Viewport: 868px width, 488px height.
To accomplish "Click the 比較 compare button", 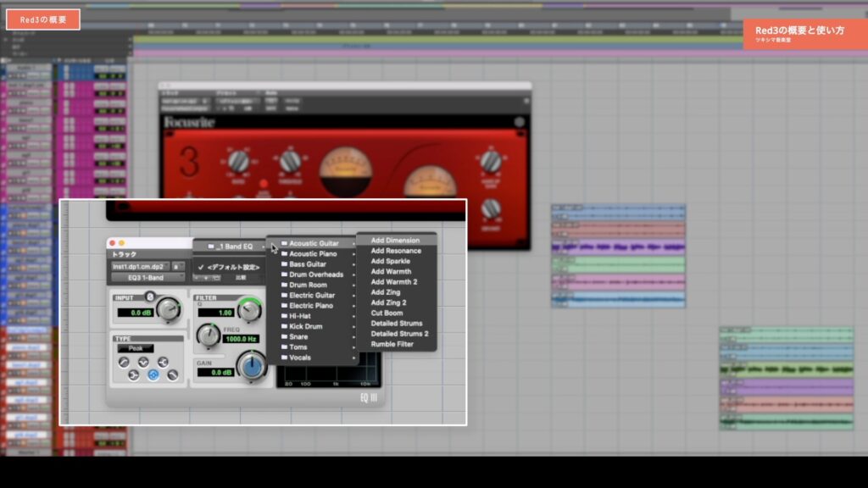I will point(241,278).
